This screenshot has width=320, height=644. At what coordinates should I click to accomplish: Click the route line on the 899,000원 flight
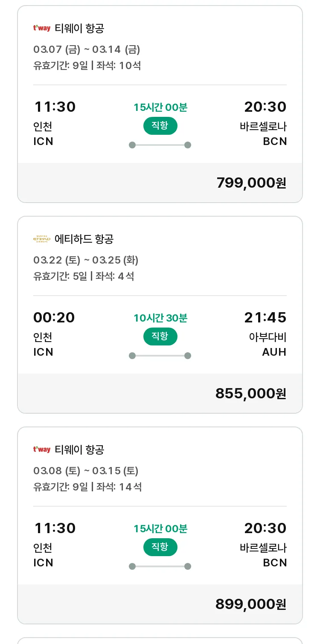pos(160,566)
